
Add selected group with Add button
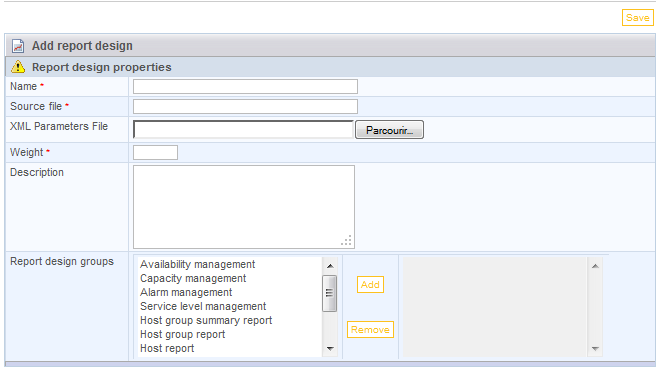pos(370,285)
